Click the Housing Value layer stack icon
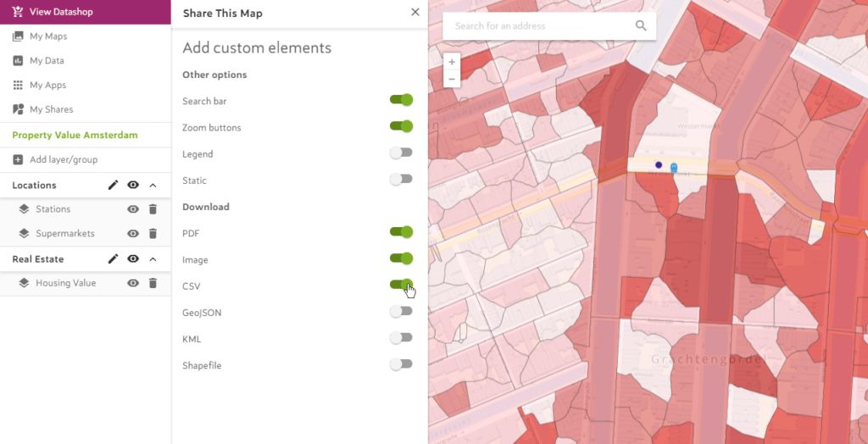 coord(23,283)
